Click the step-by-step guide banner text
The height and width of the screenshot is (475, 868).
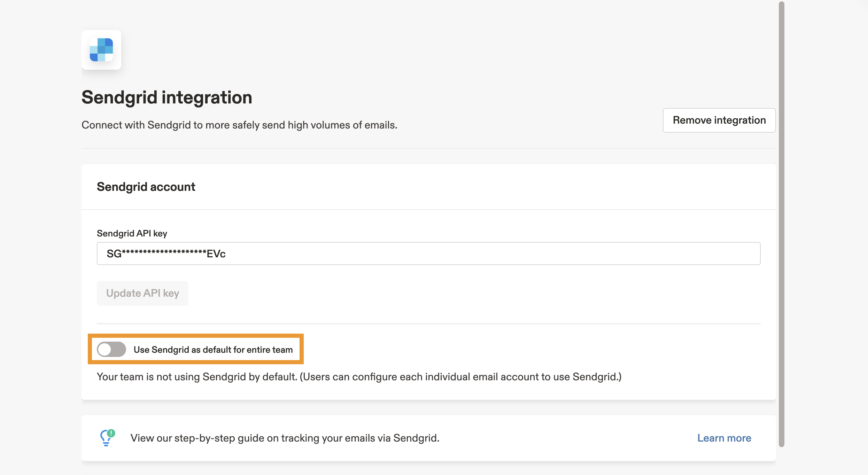coord(285,438)
